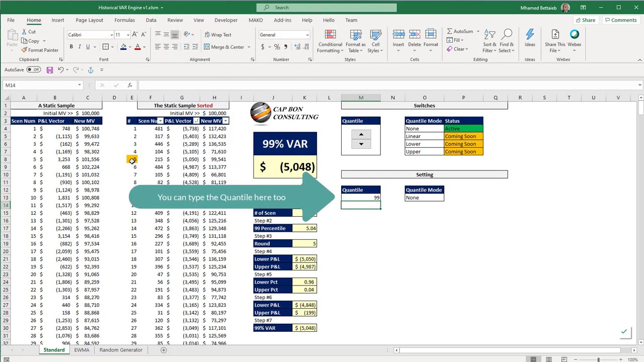Image resolution: width=644 pixels, height=362 pixels.
Task: Increase Quantile with spinner up arrow
Action: [x=361, y=134]
